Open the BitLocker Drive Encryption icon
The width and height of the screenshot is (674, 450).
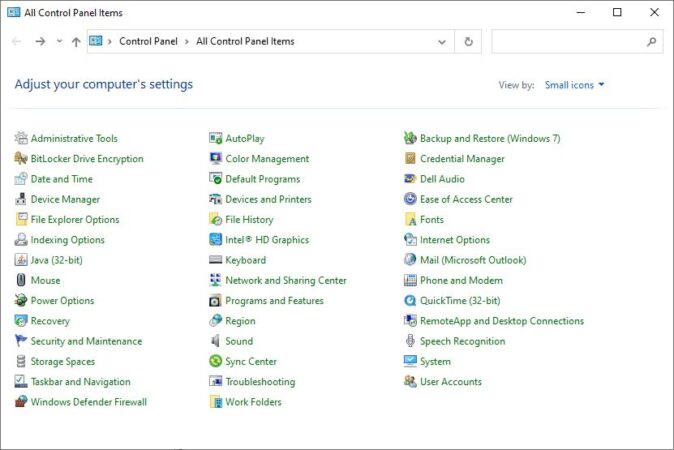21,159
